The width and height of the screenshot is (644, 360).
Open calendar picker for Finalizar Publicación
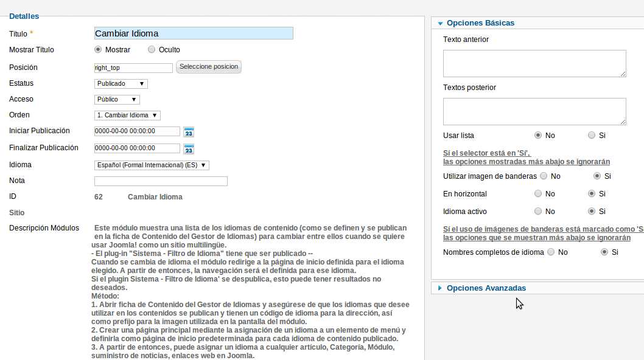[189, 148]
